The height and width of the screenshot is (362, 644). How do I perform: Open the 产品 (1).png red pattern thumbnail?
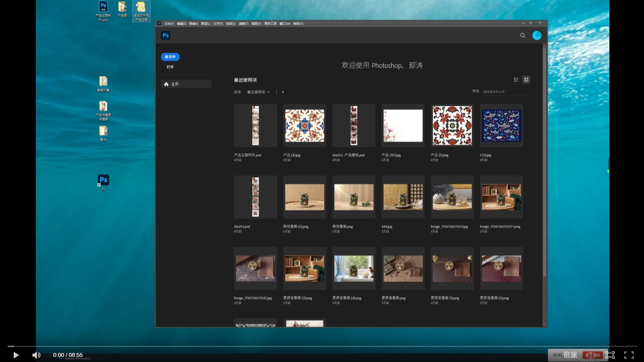(452, 126)
